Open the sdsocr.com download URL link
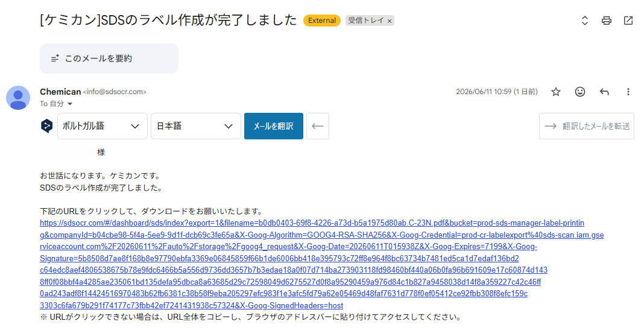 pyautogui.click(x=321, y=264)
